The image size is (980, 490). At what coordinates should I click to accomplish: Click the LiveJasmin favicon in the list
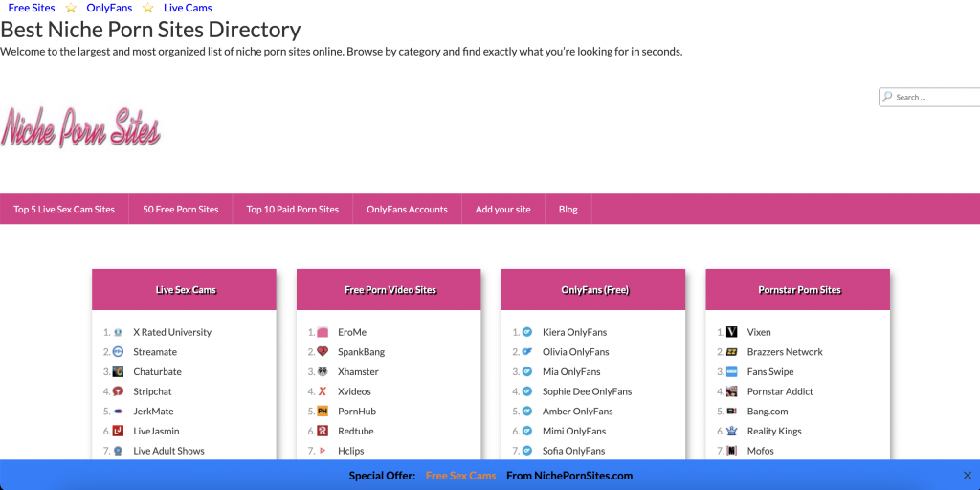[x=118, y=431]
